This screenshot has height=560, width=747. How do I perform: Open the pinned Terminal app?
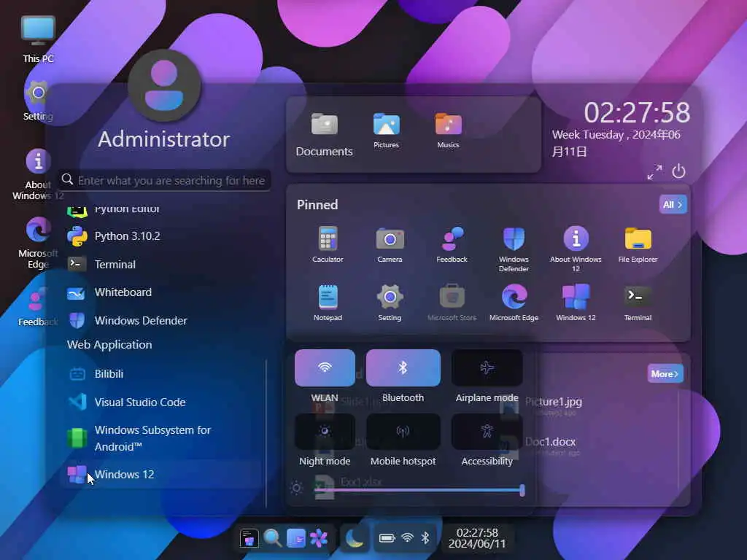click(x=638, y=303)
